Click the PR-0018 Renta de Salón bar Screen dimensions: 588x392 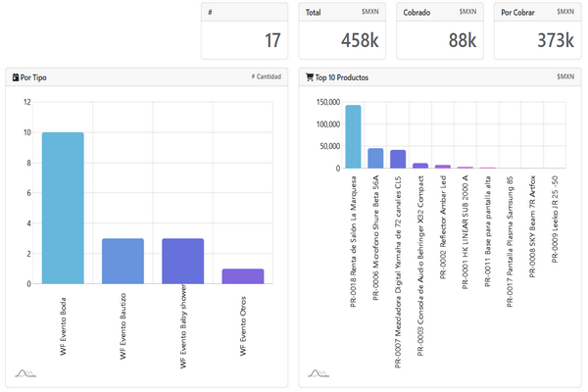click(x=353, y=137)
